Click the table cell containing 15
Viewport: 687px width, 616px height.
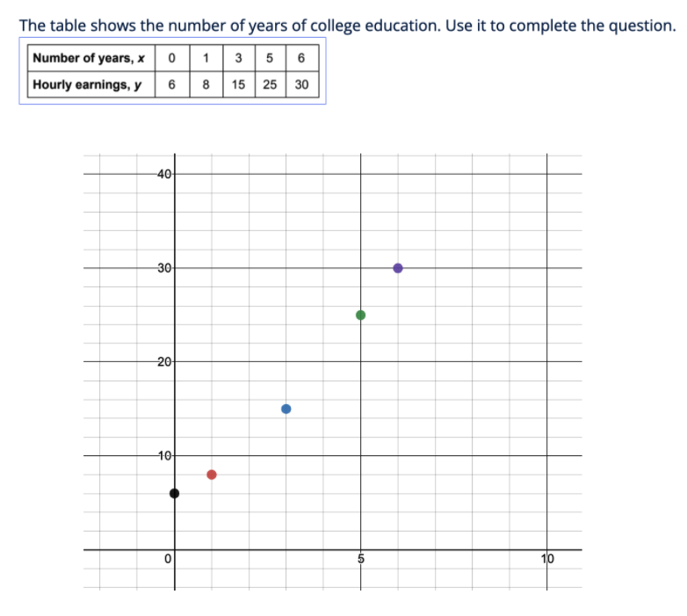tap(238, 85)
